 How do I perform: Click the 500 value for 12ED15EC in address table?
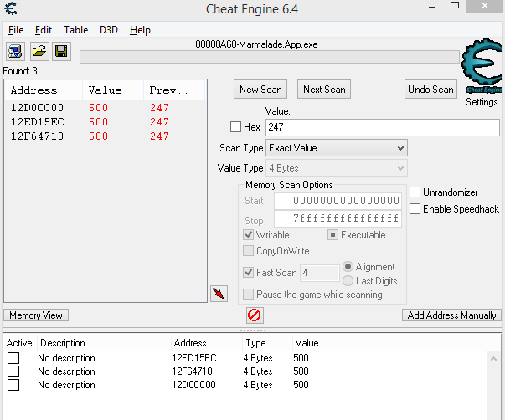coord(301,358)
